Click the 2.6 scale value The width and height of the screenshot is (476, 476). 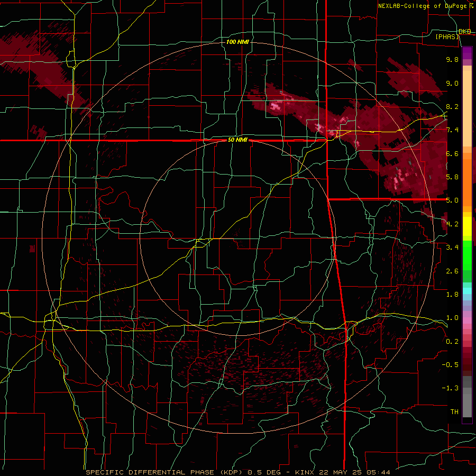(452, 271)
